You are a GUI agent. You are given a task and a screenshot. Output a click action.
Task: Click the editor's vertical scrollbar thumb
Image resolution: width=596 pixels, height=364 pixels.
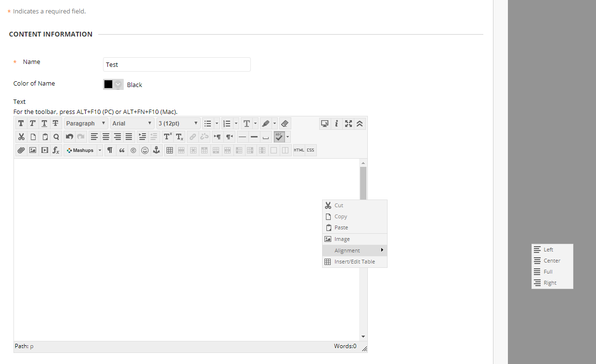[x=363, y=183]
